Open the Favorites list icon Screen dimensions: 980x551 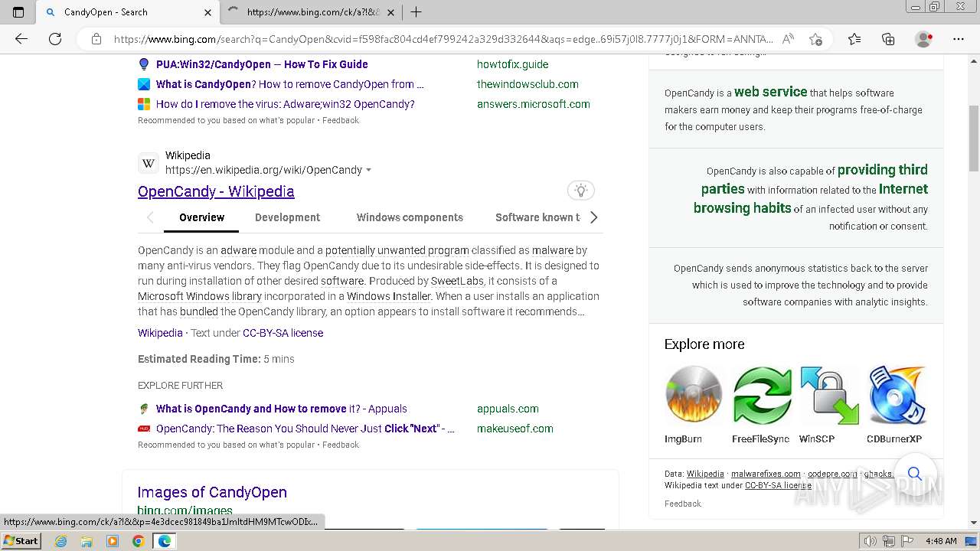(x=854, y=39)
